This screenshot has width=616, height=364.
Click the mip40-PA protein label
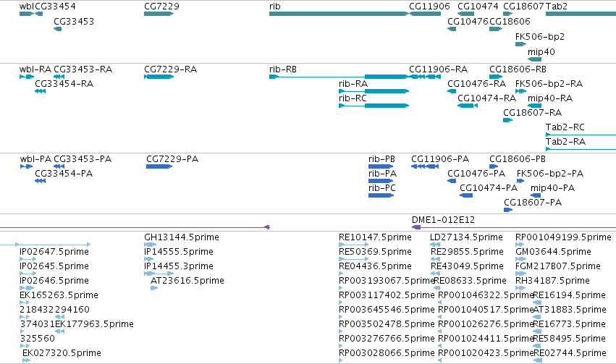tap(552, 188)
